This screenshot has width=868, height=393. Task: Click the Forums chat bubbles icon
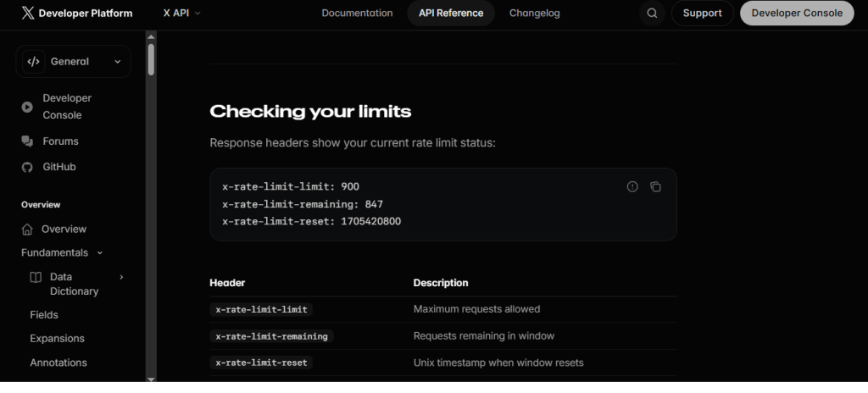[x=27, y=141]
